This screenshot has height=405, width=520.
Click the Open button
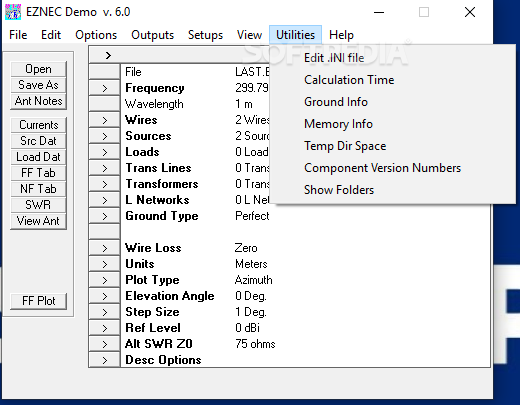click(38, 69)
